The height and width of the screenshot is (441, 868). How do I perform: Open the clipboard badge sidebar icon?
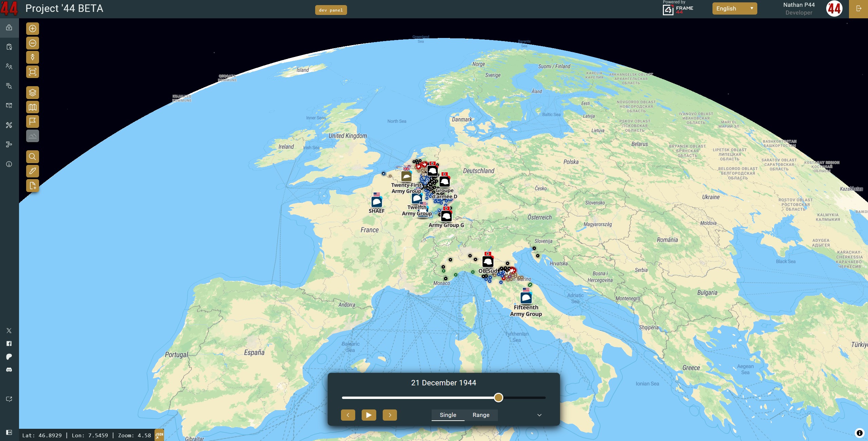coord(9,47)
